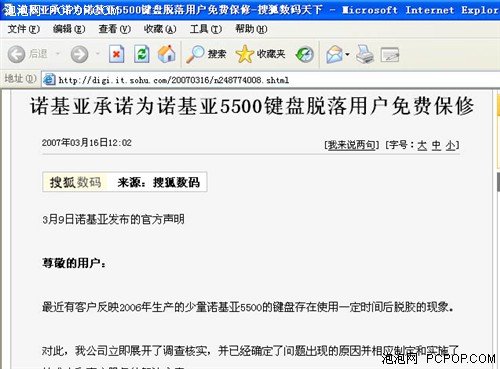Expand the Mail button dropdown arrow
This screenshot has height=369, width=500.
coord(347,54)
